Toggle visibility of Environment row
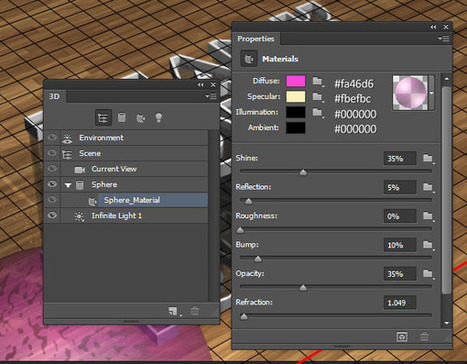 [52, 137]
